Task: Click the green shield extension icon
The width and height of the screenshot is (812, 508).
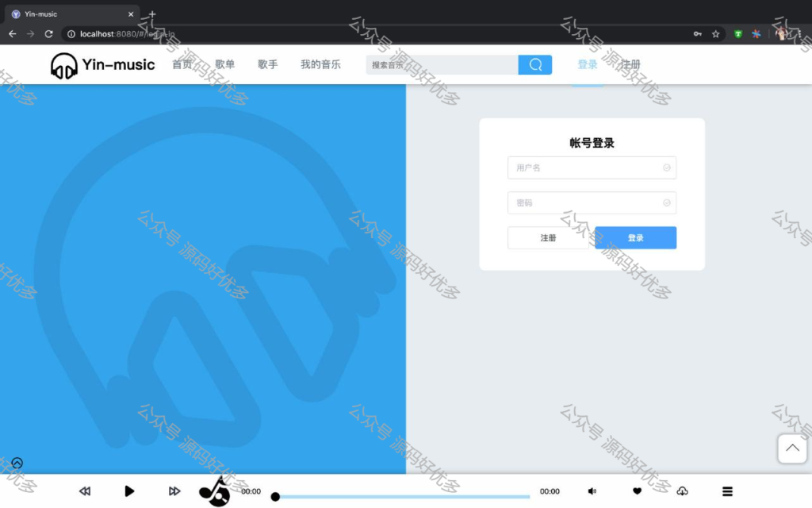Action: [738, 33]
